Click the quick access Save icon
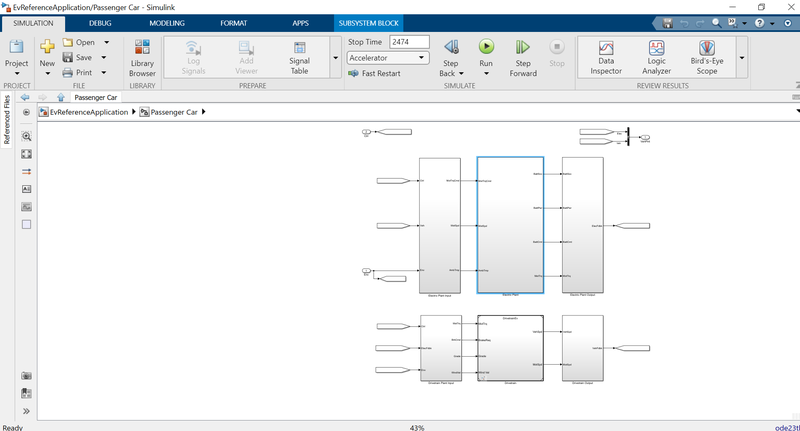Viewport: 800px width, 431px height. click(667, 23)
